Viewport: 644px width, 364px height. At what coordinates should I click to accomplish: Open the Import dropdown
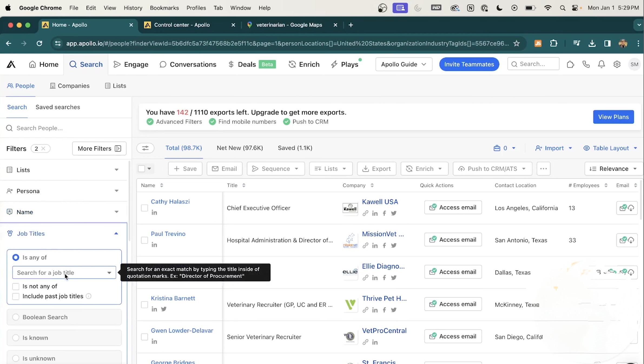553,148
